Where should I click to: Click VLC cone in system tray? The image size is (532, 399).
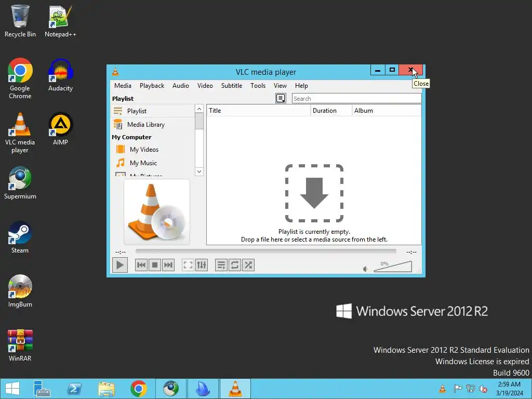coord(443,389)
